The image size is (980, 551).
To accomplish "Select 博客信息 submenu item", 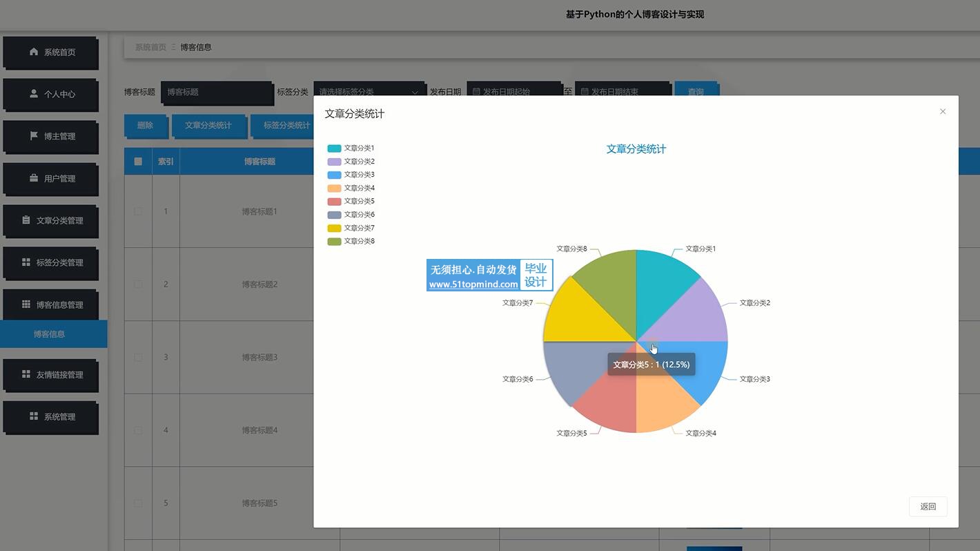I will 53,334.
